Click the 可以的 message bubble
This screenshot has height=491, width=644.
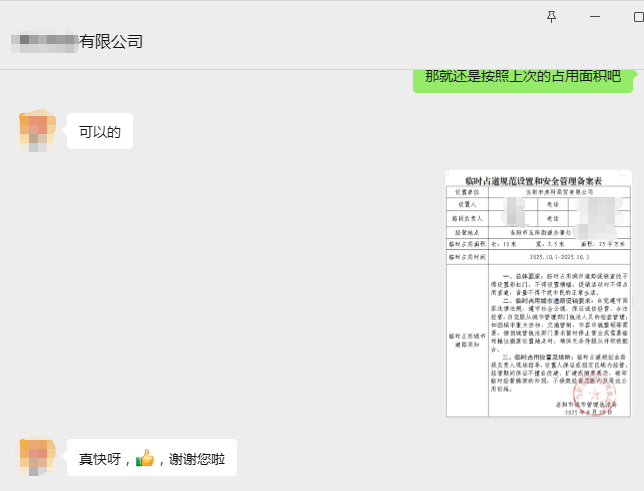click(x=100, y=131)
